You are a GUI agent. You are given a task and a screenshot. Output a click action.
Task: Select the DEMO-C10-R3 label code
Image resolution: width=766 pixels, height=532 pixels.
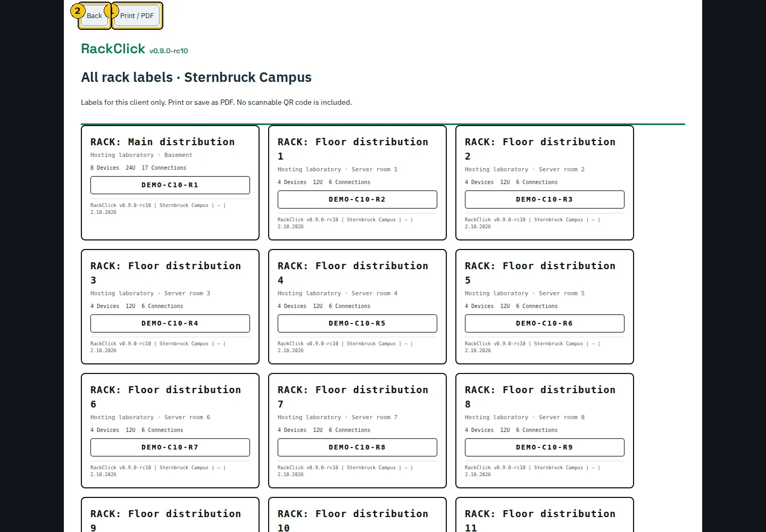pos(545,199)
